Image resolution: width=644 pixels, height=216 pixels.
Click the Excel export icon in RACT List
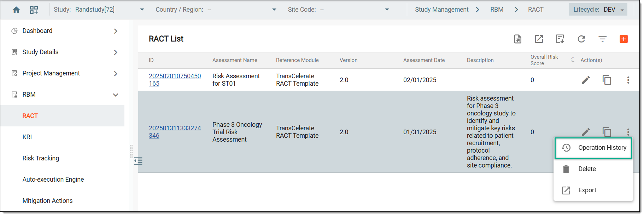click(518, 39)
